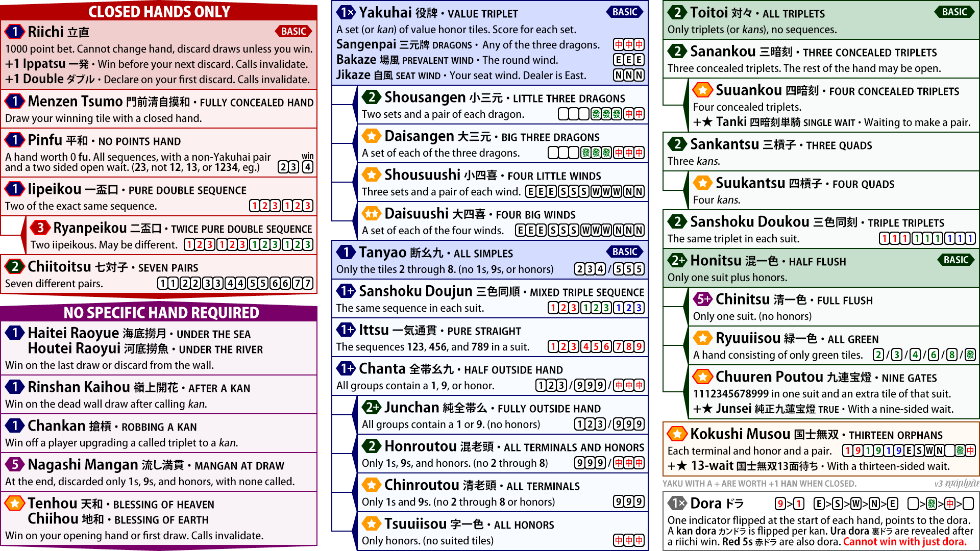Click the Ryanpeikou red 3-han icon
The image size is (980, 551).
pyautogui.click(x=40, y=228)
